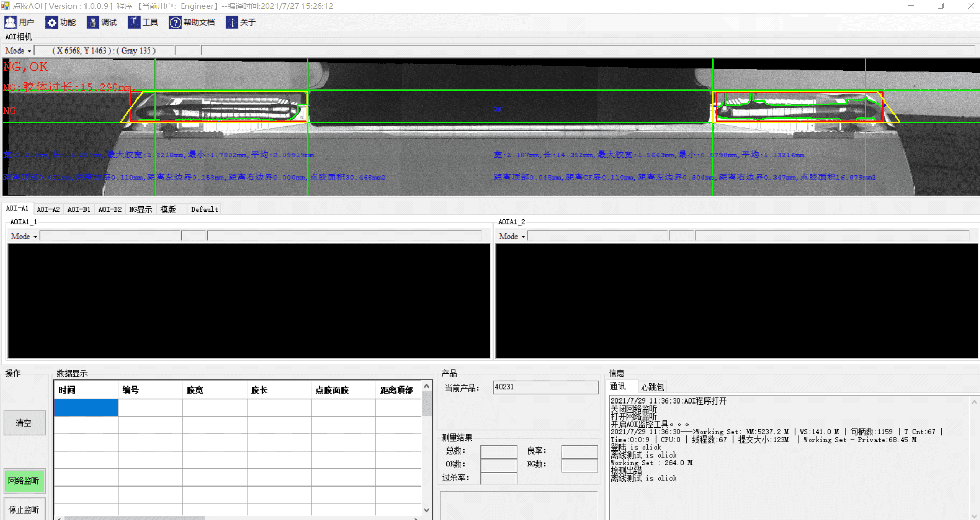Click the 当前产品 input field
This screenshot has width=980, height=520.
[545, 387]
